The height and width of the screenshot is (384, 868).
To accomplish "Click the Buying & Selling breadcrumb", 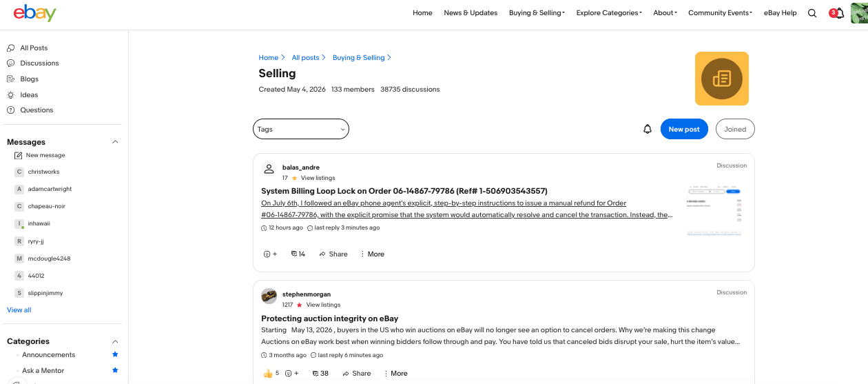I will point(359,58).
